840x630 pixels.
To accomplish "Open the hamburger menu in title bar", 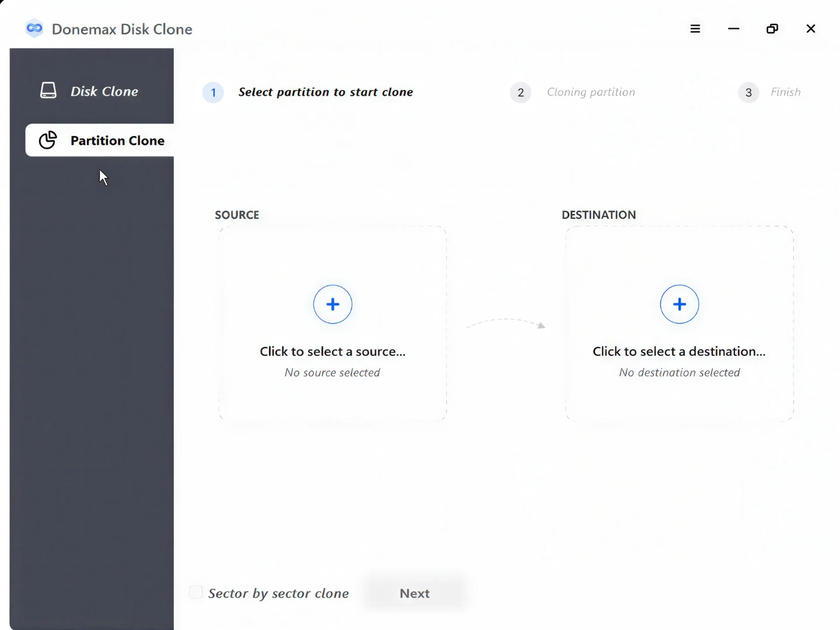I will (x=695, y=29).
